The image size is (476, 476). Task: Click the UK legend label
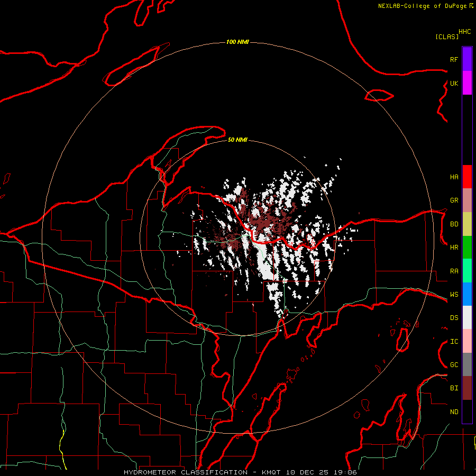[x=454, y=83]
